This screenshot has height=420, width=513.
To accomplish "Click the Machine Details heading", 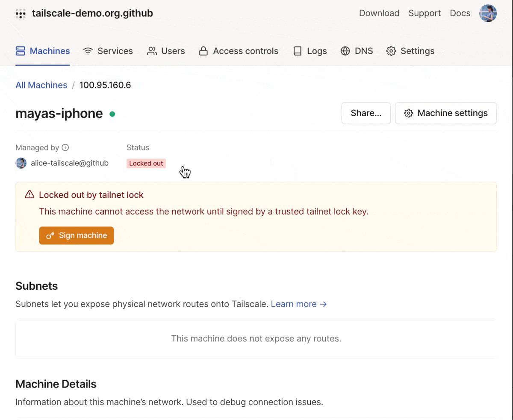I will coord(56,384).
